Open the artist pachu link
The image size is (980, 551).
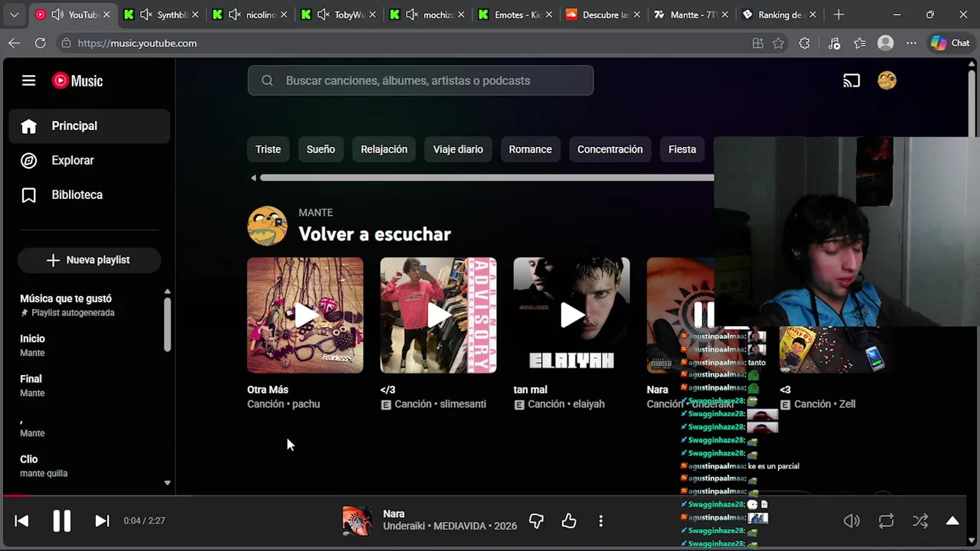(x=306, y=404)
